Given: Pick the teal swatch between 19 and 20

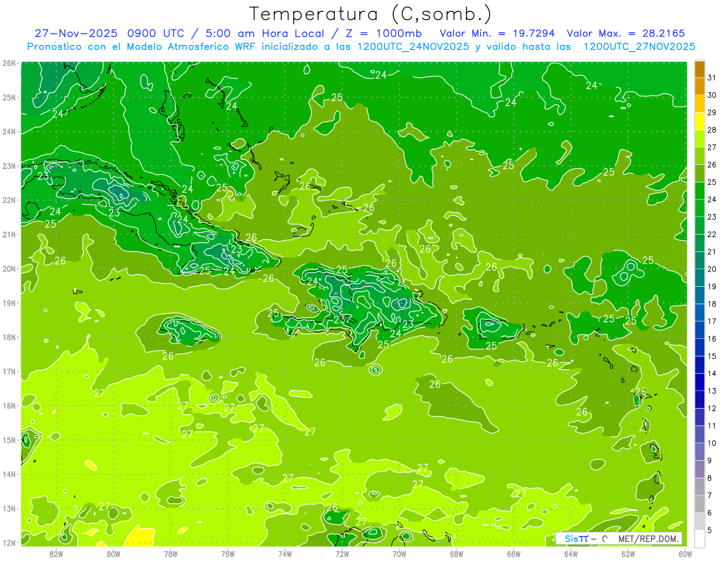Looking at the screenshot, I should 699,278.
